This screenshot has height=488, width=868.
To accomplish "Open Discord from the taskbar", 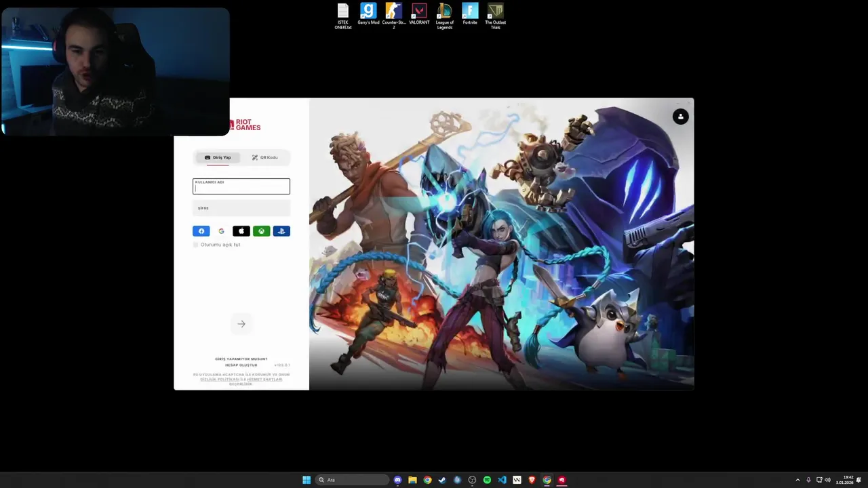I will [397, 480].
